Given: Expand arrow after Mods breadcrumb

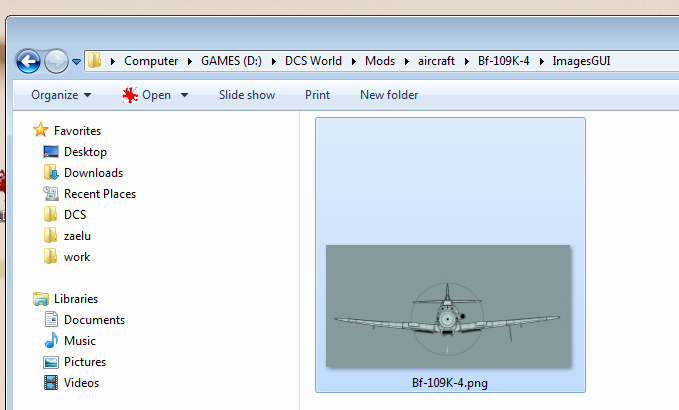Looking at the screenshot, I should pyautogui.click(x=407, y=61).
